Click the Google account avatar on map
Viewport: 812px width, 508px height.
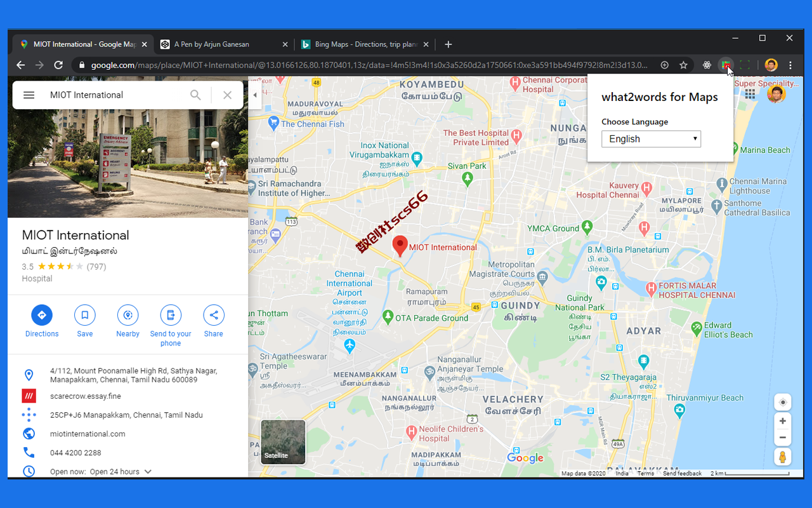[x=776, y=94]
